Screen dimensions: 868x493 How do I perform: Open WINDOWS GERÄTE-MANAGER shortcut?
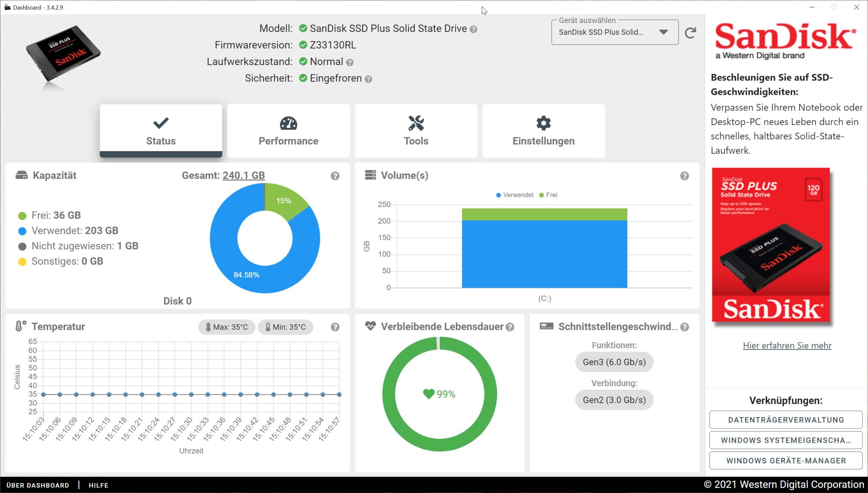click(786, 460)
